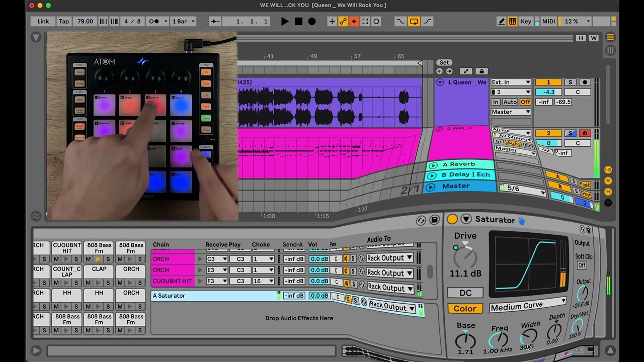The width and height of the screenshot is (644, 362).
Task: Click the Saturator Freq knob
Action: (x=499, y=340)
